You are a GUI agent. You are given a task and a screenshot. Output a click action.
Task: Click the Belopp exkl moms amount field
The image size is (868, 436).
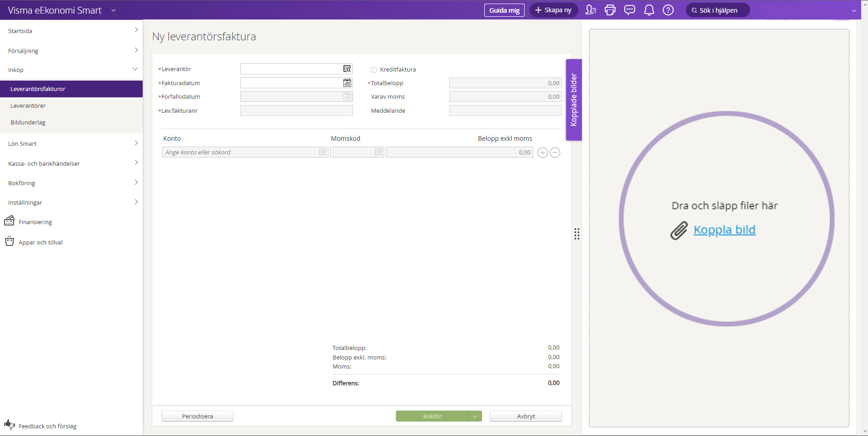tap(459, 152)
